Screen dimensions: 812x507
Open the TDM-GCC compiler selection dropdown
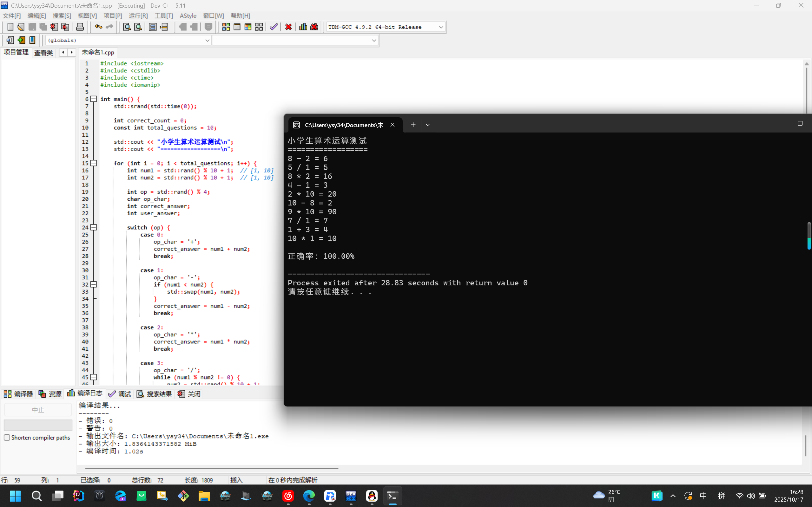pos(441,27)
